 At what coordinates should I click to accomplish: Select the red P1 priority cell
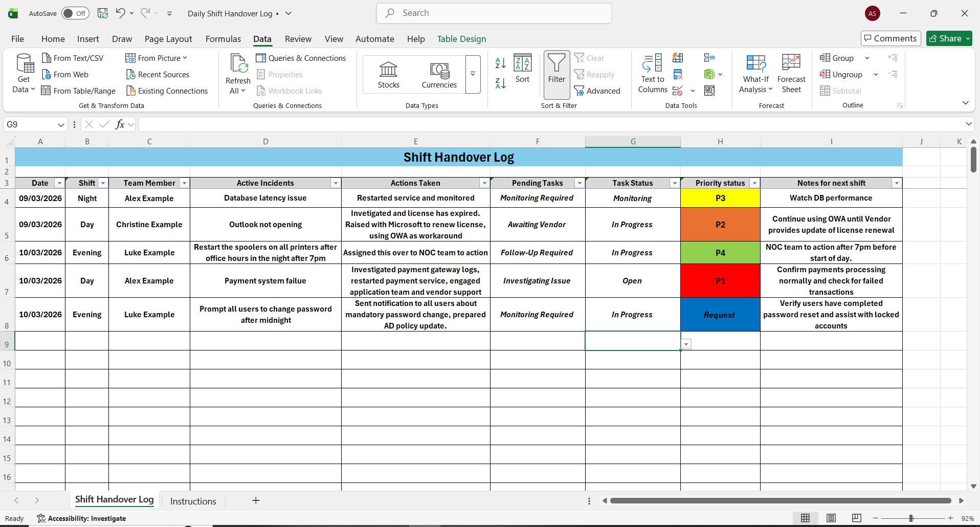click(720, 281)
